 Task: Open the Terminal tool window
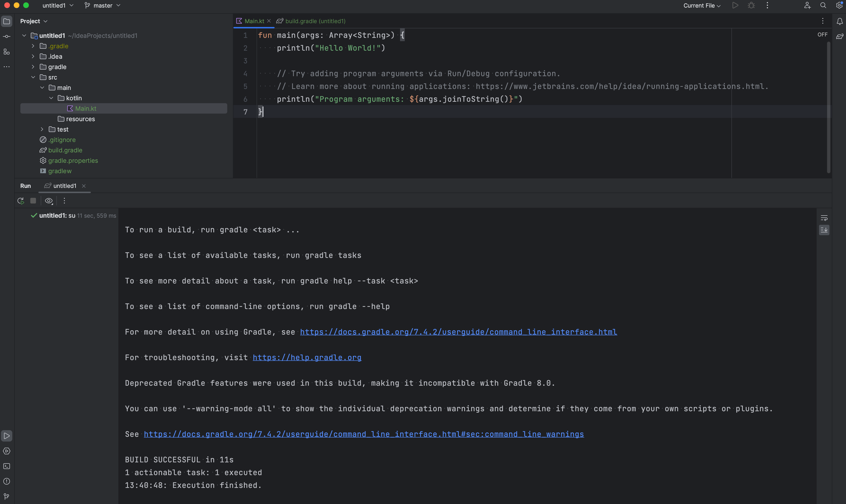pyautogui.click(x=6, y=466)
